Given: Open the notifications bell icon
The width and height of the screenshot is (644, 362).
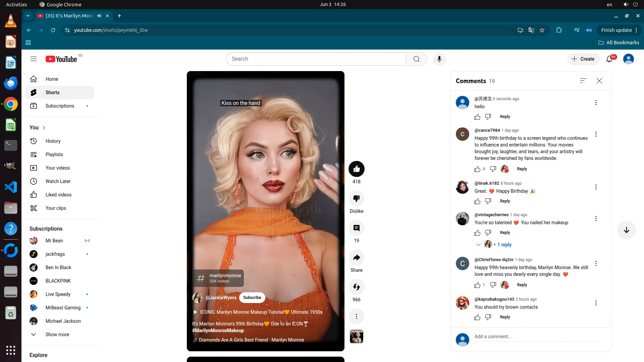Looking at the screenshot, I should [x=609, y=59].
